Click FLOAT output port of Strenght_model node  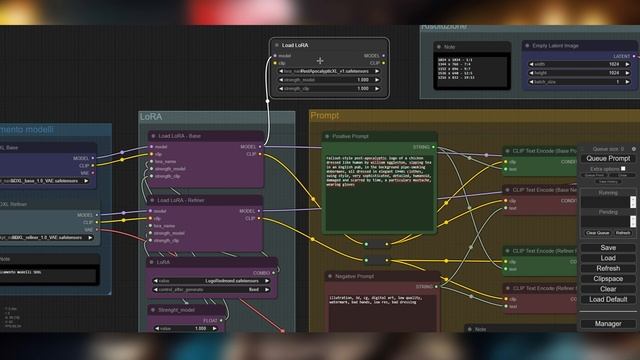point(221,320)
